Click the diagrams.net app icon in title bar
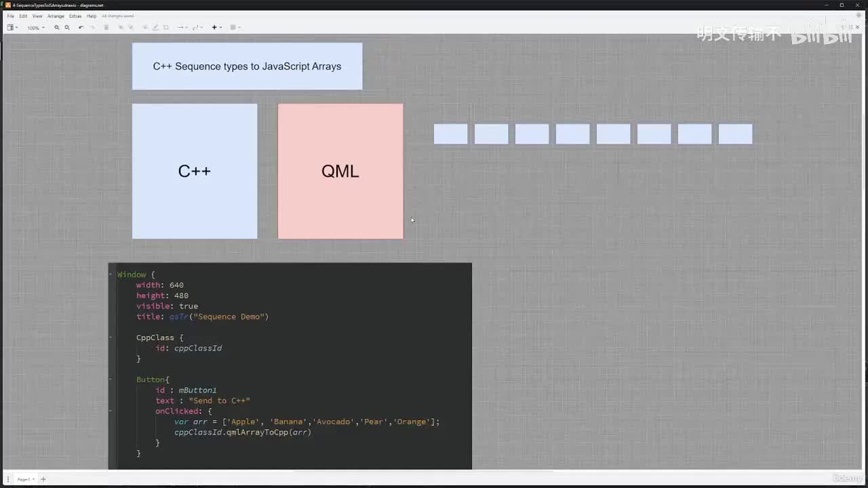 8,5
